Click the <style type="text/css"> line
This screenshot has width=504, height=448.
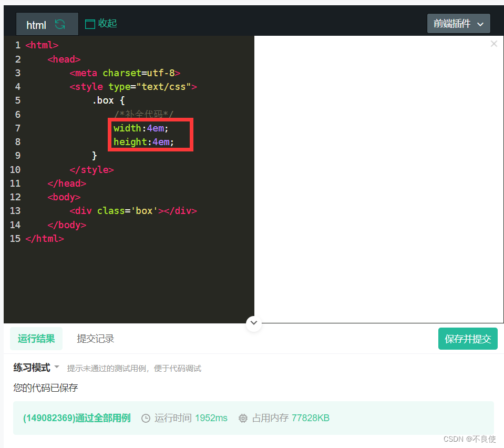pyautogui.click(x=133, y=87)
